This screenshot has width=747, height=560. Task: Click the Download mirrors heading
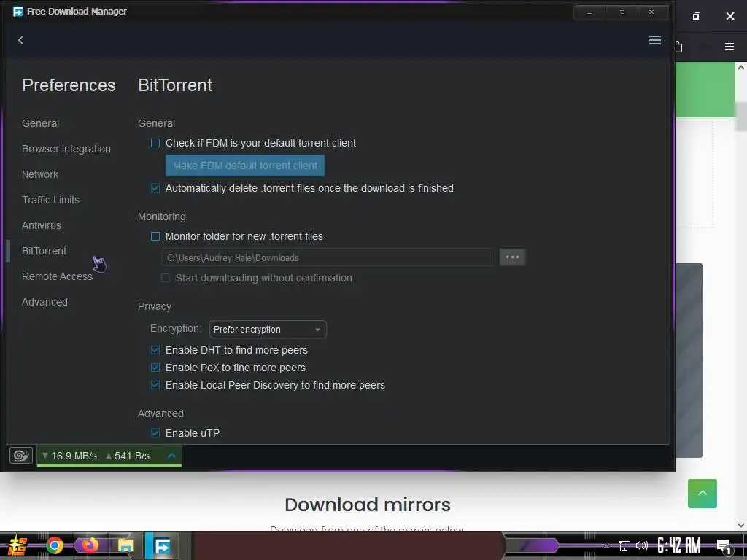(368, 505)
